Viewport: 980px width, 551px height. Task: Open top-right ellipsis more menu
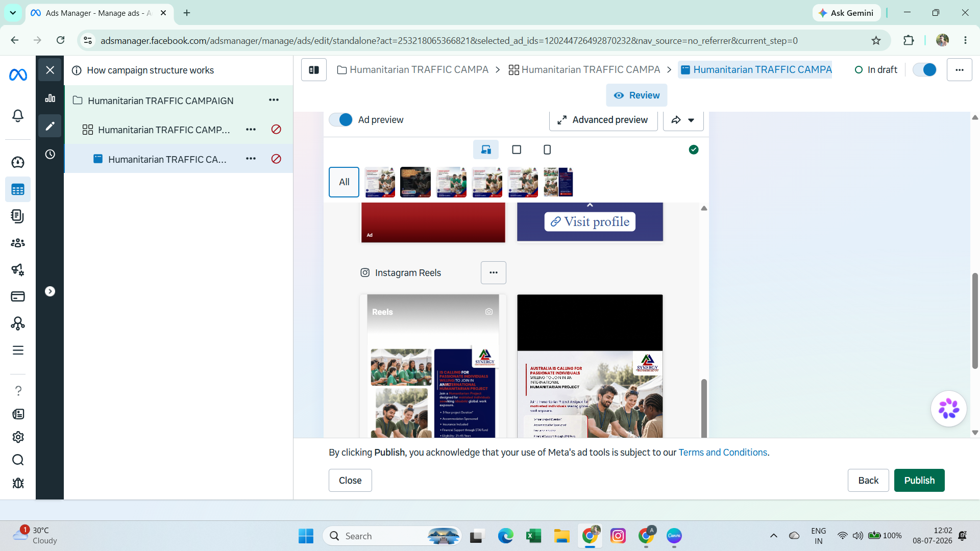click(x=960, y=70)
